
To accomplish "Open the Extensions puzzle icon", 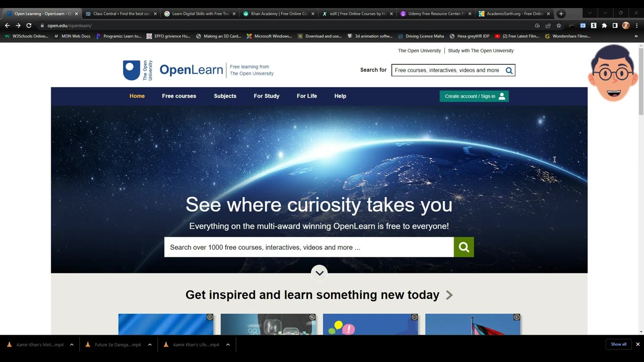I will click(604, 26).
